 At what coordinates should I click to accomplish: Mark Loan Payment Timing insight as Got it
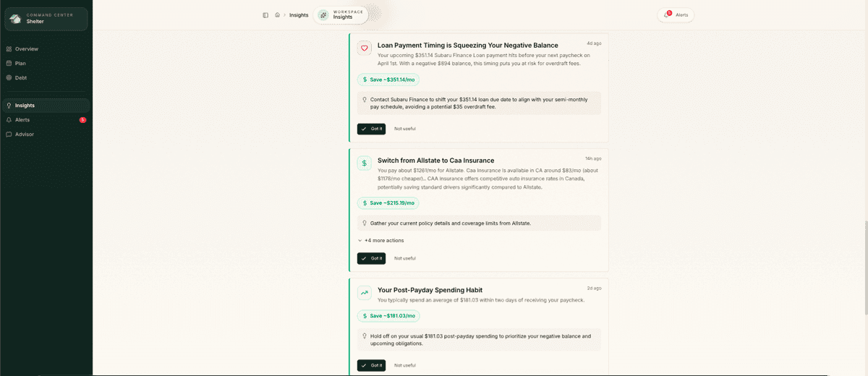371,129
